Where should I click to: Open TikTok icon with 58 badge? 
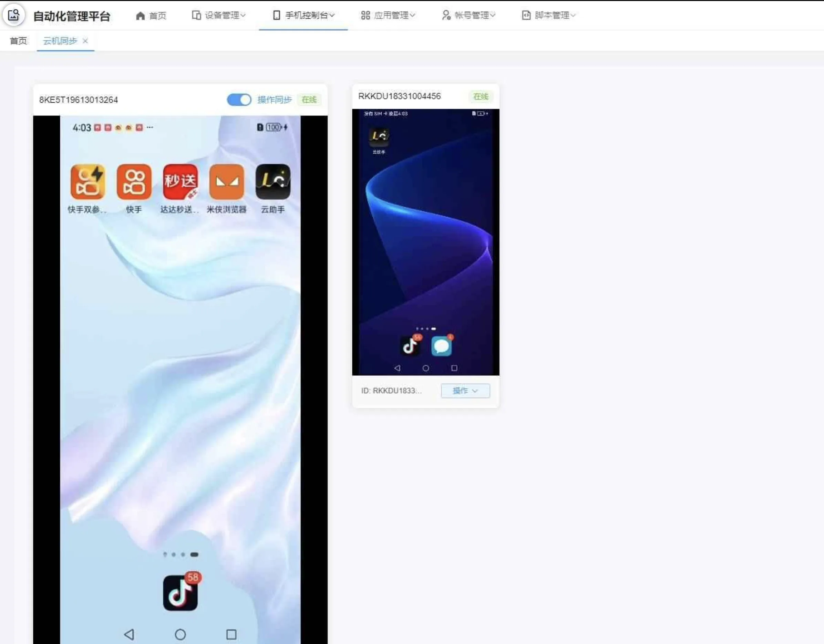[x=181, y=592]
